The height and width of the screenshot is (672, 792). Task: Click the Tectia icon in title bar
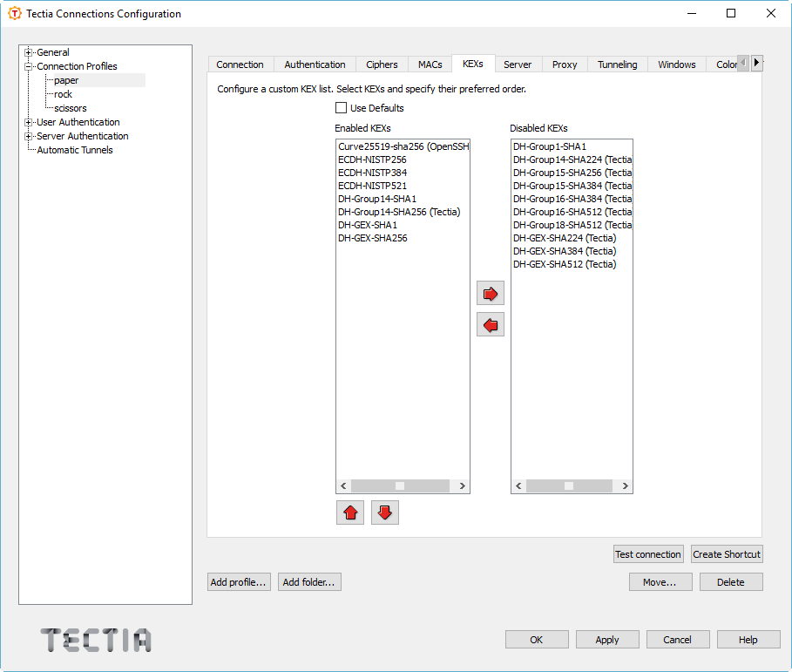click(14, 13)
